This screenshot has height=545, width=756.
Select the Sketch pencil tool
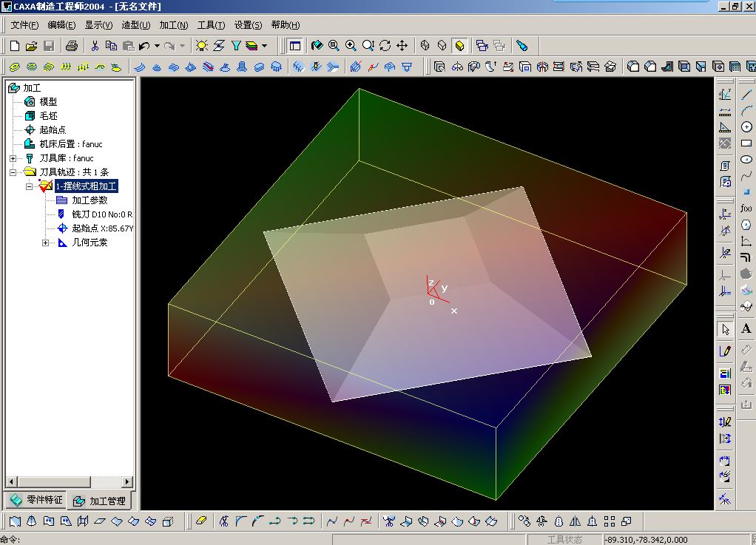tap(725, 351)
